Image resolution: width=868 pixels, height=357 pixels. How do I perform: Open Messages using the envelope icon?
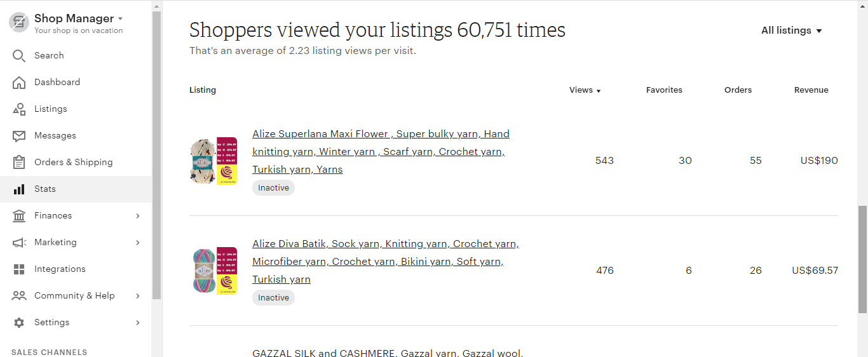19,136
